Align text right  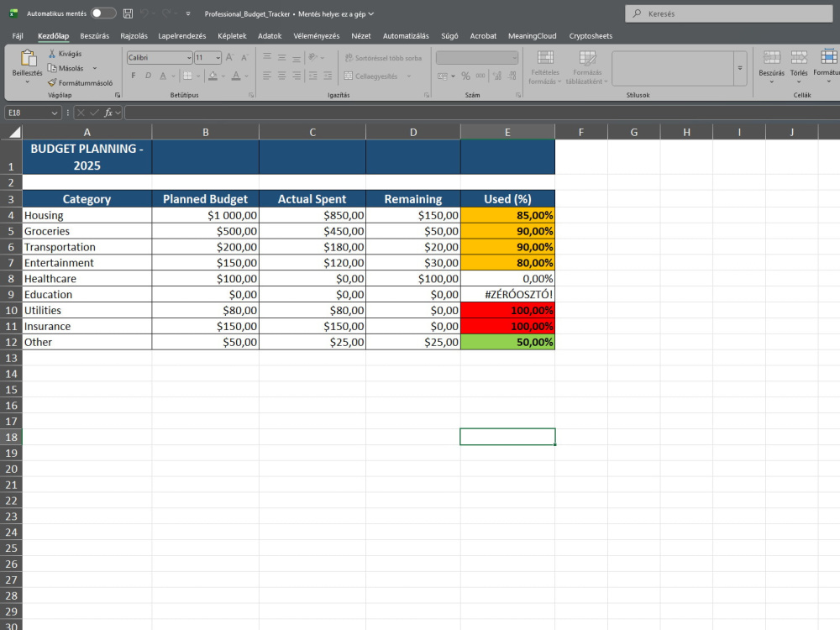[297, 76]
